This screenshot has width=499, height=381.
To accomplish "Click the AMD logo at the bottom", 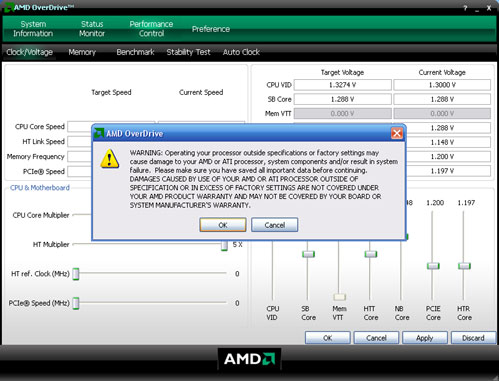I will (x=249, y=359).
